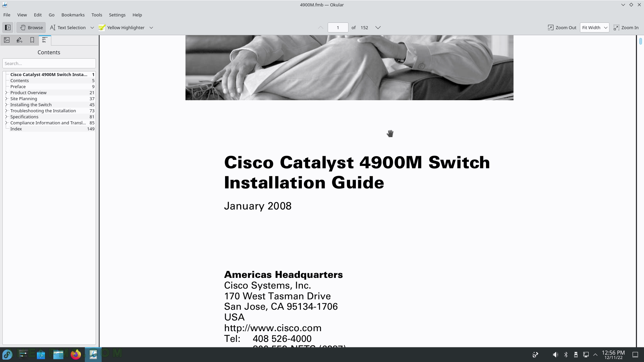The width and height of the screenshot is (644, 362).
Task: Open the Bookmarks menu
Action: point(73,15)
